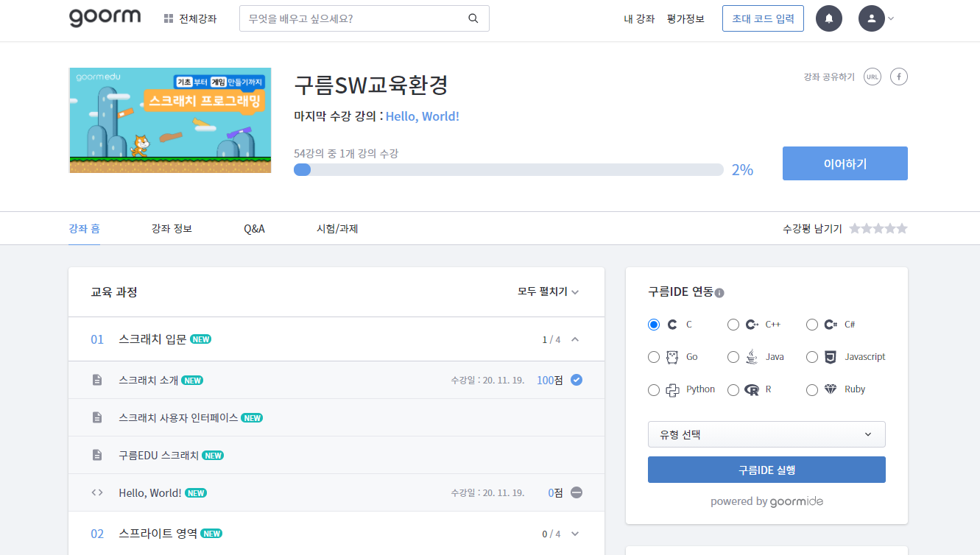Viewport: 980px width, 555px height.
Task: Select the C++ radio button
Action: click(733, 325)
